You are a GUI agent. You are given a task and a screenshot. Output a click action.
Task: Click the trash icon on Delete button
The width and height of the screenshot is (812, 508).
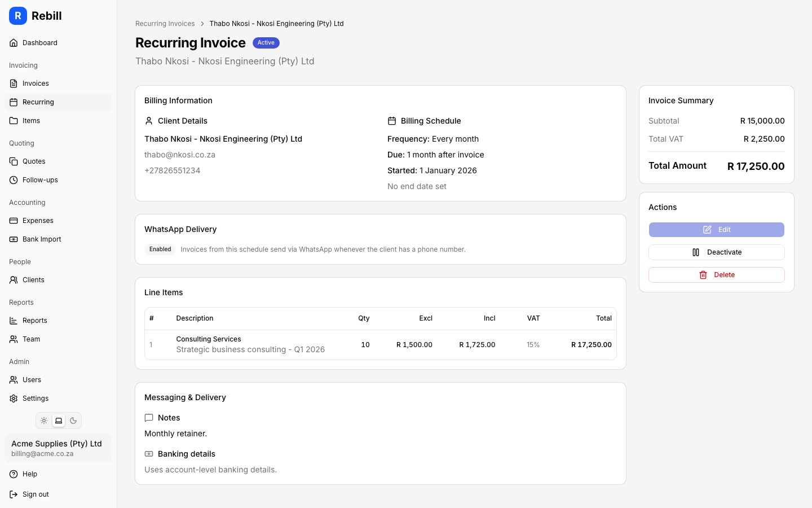pos(703,275)
